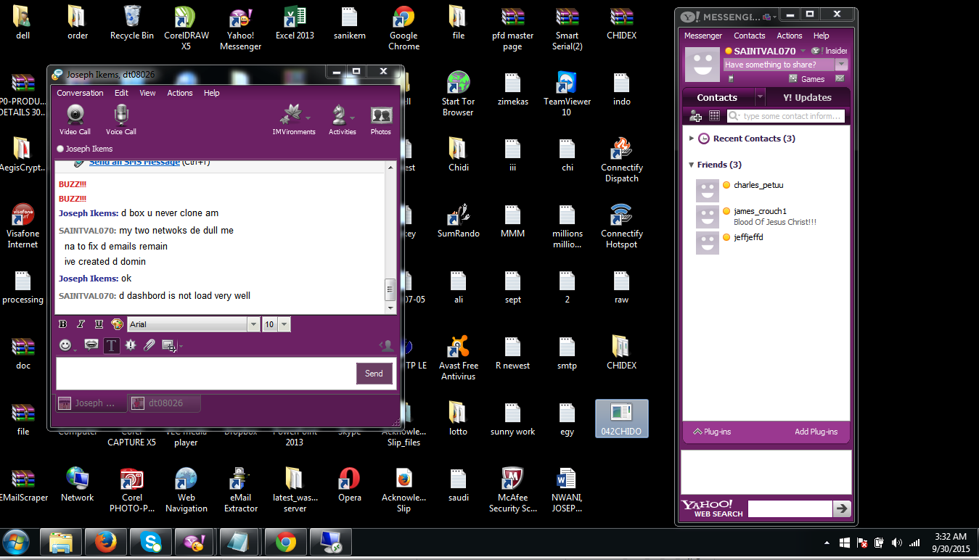
Task: Click the add contact icon in Messenger
Action: point(695,116)
